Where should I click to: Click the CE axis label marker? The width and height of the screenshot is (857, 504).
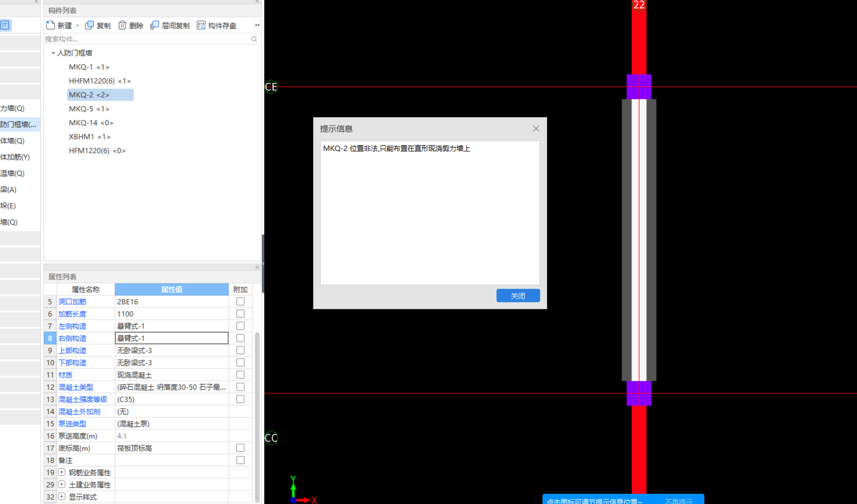pyautogui.click(x=271, y=87)
